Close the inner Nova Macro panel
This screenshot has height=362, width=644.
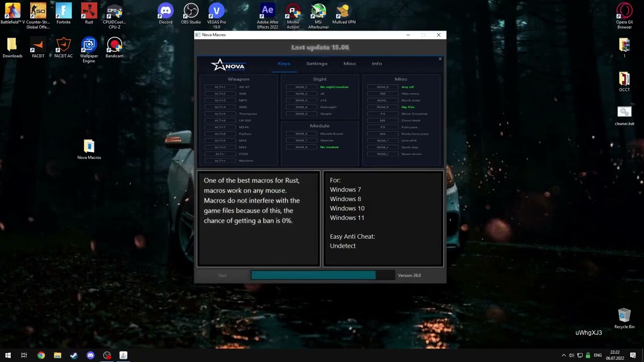(440, 59)
